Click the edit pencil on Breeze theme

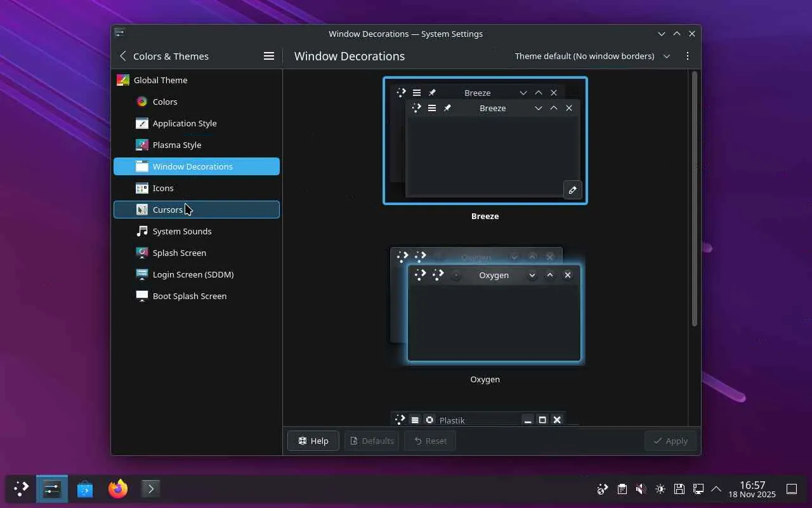572,190
